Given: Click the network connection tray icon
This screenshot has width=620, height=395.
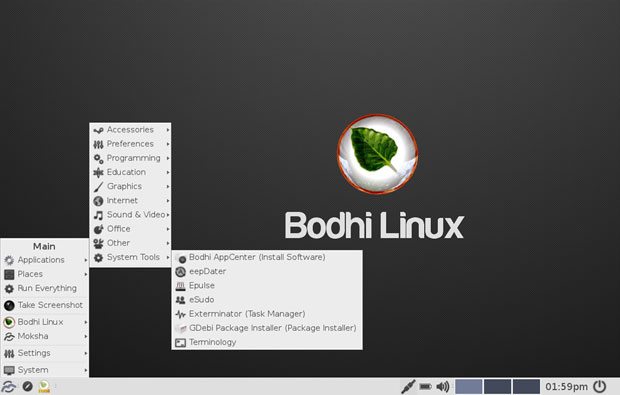Looking at the screenshot, I should pos(408,386).
